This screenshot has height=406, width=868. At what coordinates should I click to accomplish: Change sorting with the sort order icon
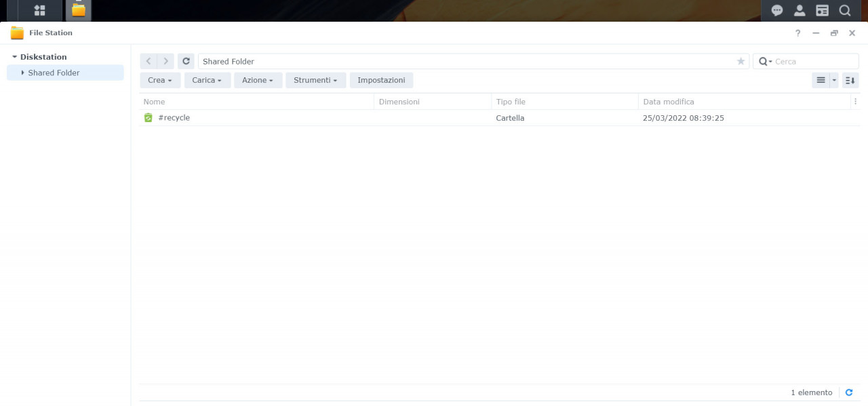click(850, 80)
